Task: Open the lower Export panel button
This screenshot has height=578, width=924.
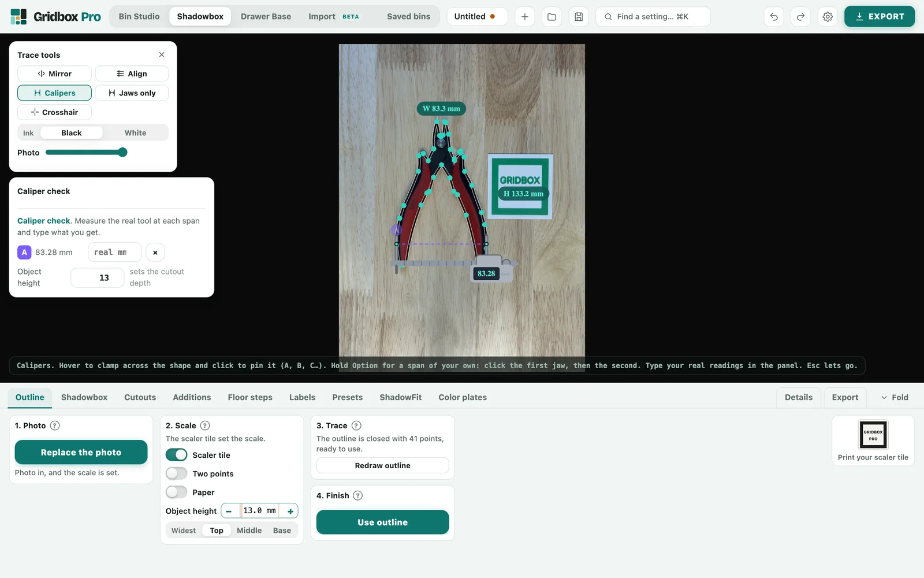Action: 845,397
